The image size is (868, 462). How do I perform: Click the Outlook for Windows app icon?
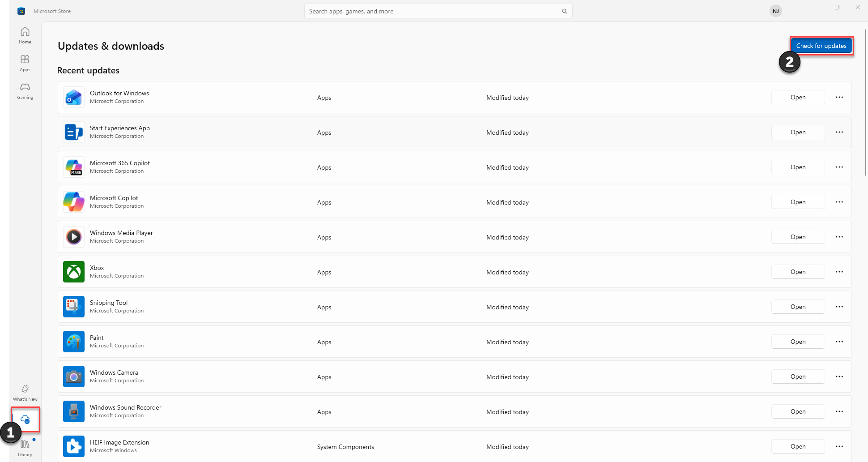point(74,97)
